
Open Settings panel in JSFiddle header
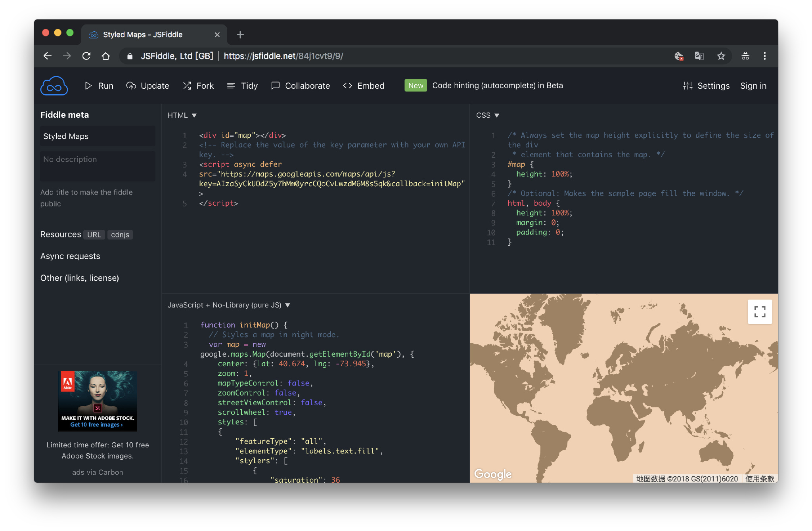(x=706, y=86)
